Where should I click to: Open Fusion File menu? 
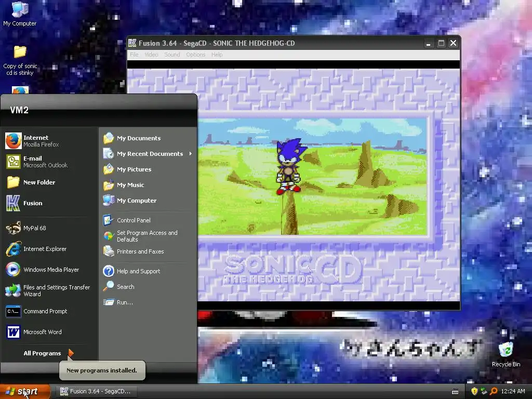pyautogui.click(x=134, y=55)
